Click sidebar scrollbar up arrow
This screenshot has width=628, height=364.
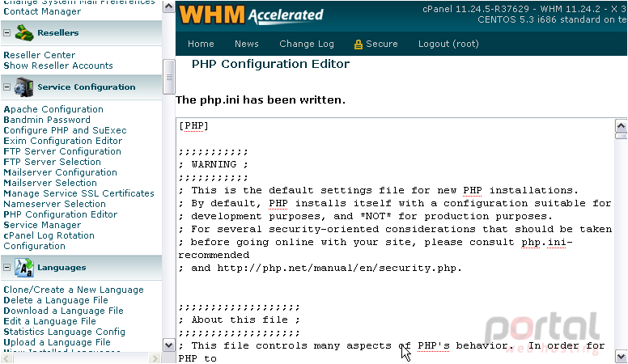tap(168, 6)
